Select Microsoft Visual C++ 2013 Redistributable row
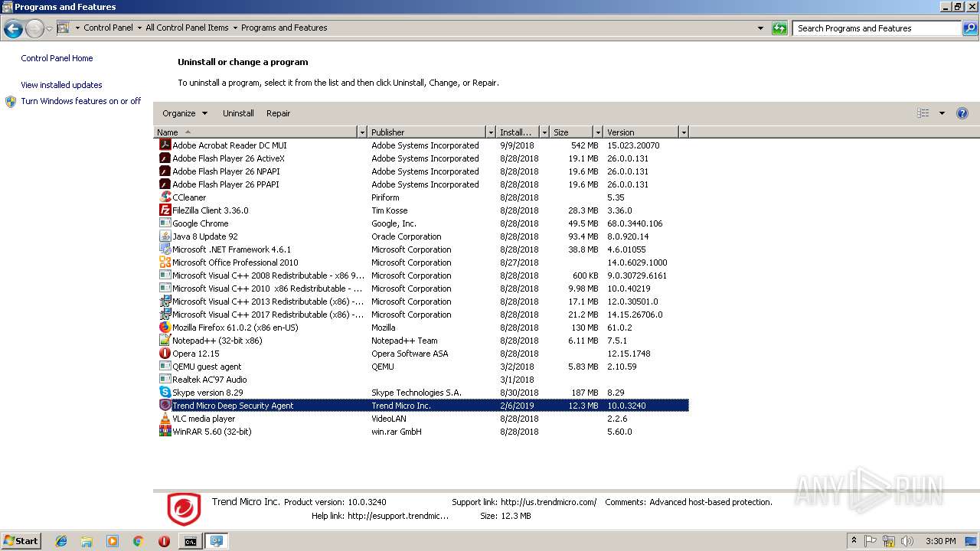This screenshot has height=551, width=980. [421, 301]
